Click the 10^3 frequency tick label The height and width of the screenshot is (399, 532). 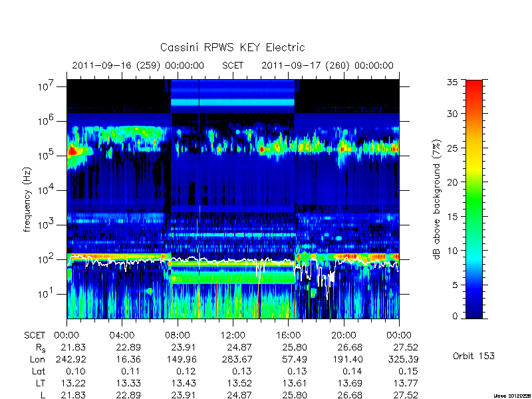coord(47,224)
